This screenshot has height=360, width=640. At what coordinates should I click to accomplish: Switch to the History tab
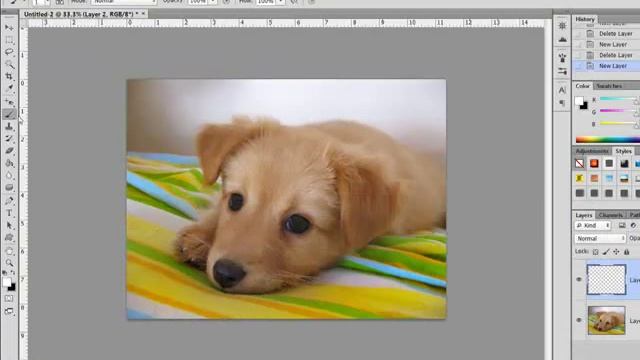click(x=585, y=19)
